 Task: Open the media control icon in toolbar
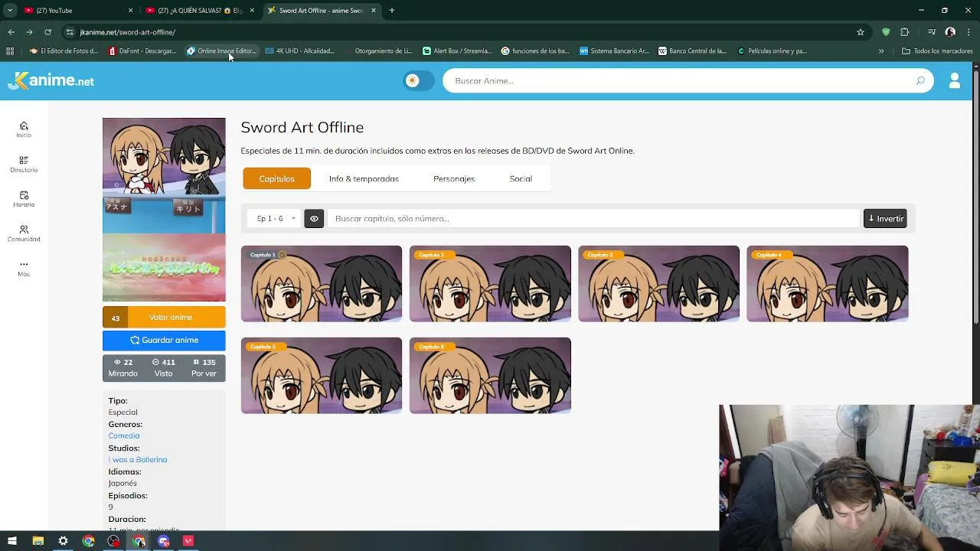932,32
